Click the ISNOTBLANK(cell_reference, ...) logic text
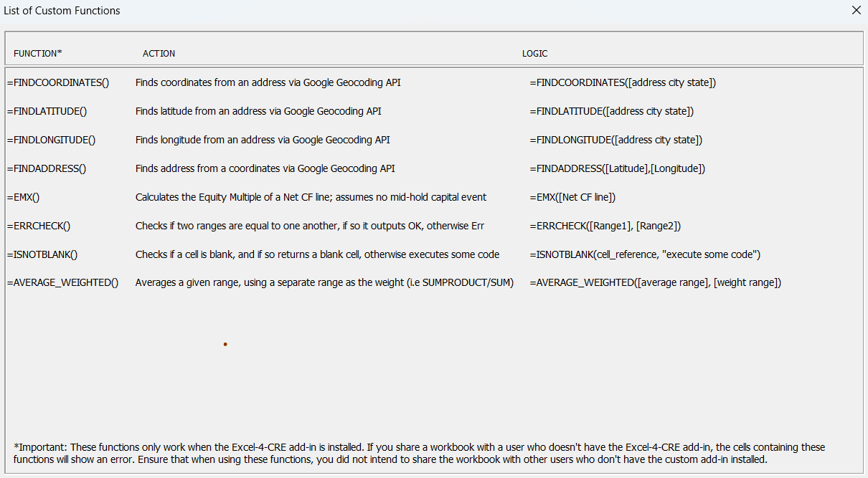 tap(645, 254)
